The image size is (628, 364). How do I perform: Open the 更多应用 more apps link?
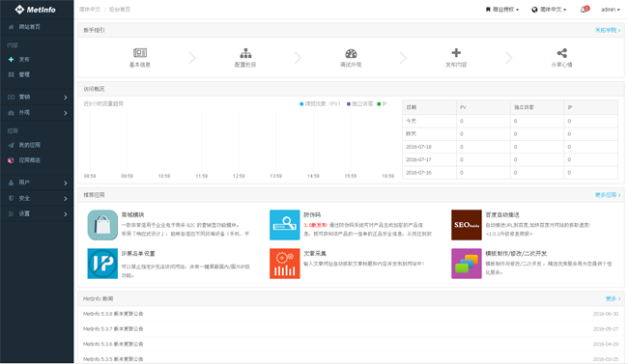pyautogui.click(x=608, y=195)
